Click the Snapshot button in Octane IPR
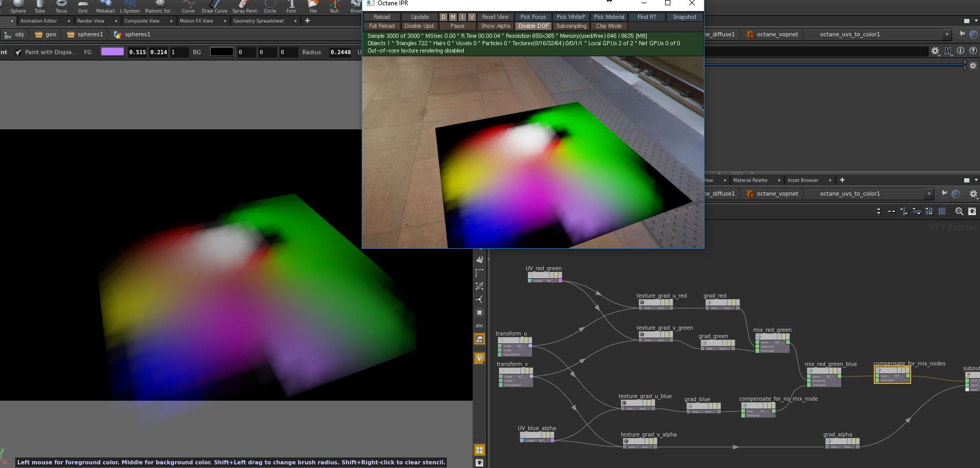The width and height of the screenshot is (980, 468). coord(685,17)
